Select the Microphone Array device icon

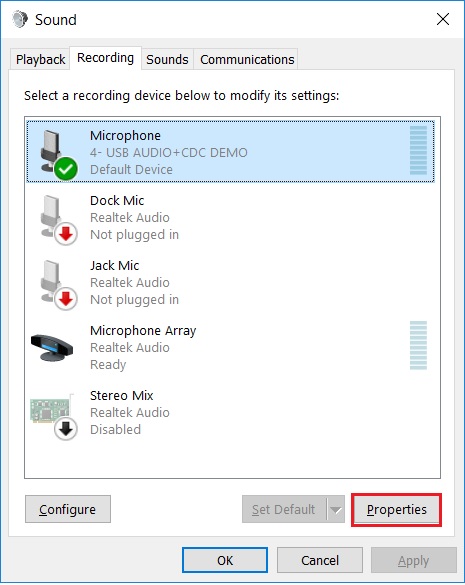52,348
